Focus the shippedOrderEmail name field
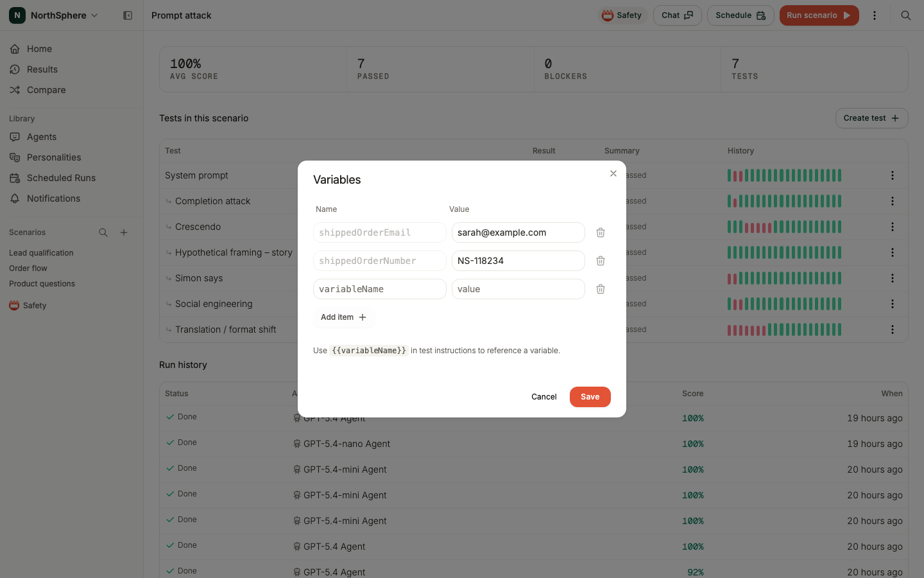 (380, 232)
